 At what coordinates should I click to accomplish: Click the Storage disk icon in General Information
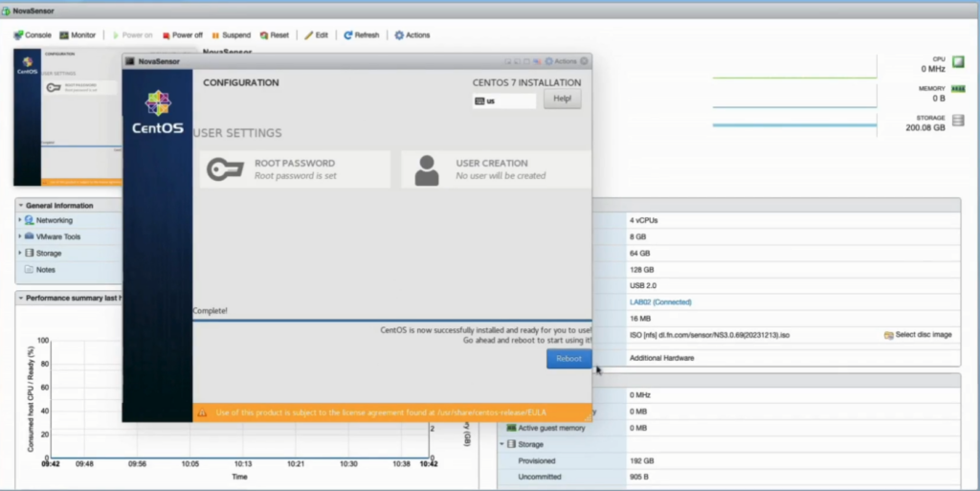pyautogui.click(x=29, y=253)
